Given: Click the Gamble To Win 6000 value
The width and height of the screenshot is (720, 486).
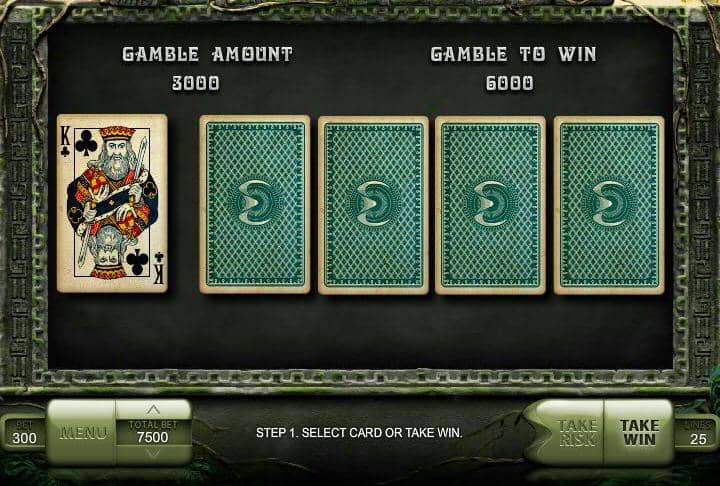Looking at the screenshot, I should (x=510, y=83).
